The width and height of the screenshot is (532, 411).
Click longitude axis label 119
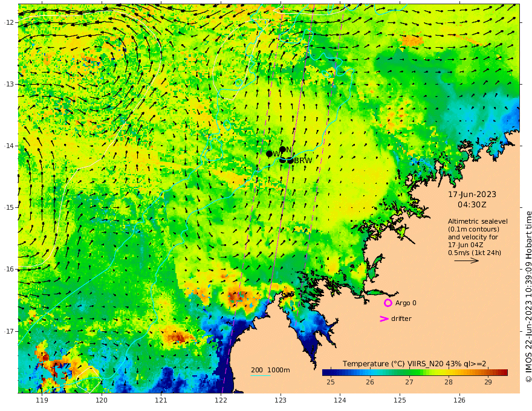click(x=42, y=401)
